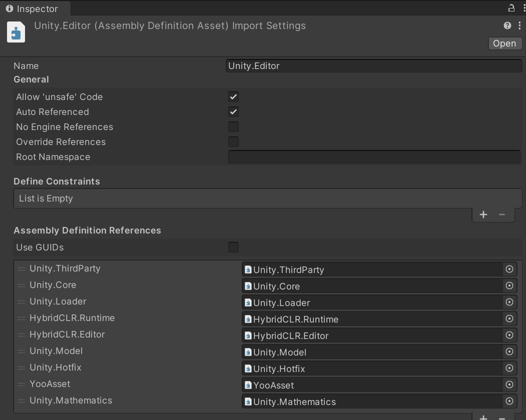Select the 'Unity.Mathematics' list row label
Viewport: 526px width, 420px height.
[71, 400]
